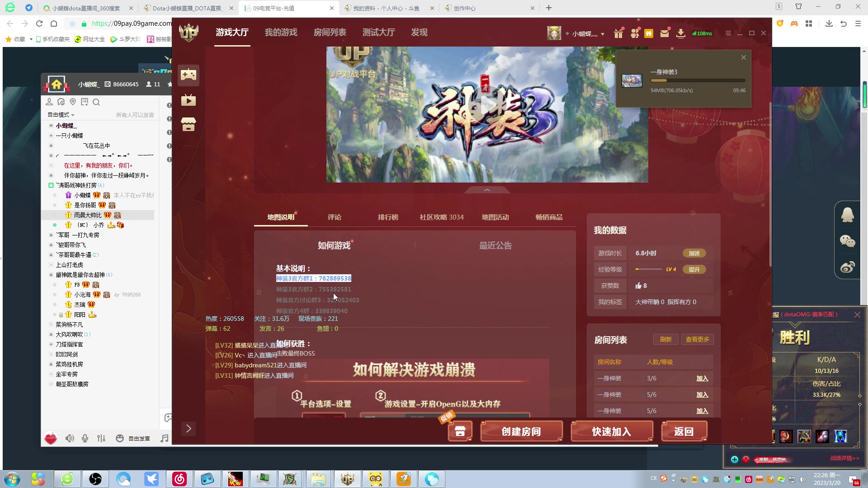
Task: Click the 一身神装3 download progress bar
Action: click(698, 80)
